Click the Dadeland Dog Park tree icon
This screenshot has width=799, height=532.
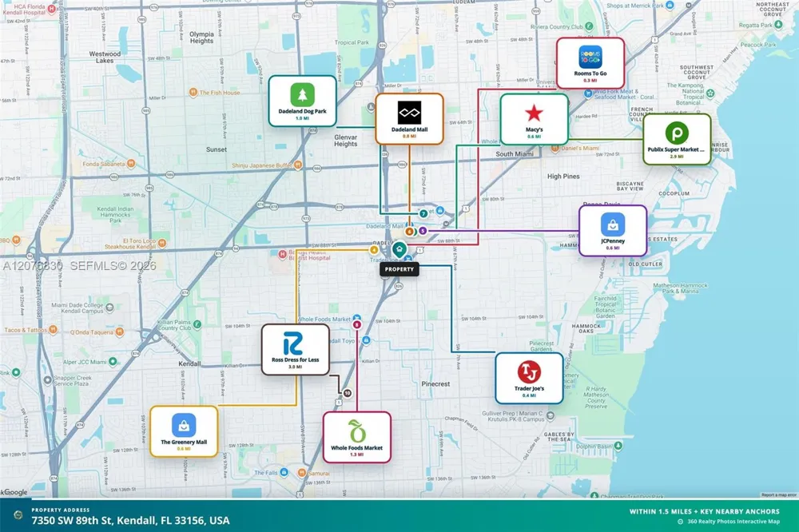302,95
